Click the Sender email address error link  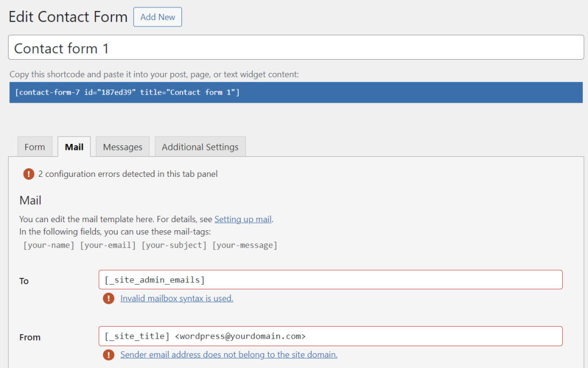point(229,355)
